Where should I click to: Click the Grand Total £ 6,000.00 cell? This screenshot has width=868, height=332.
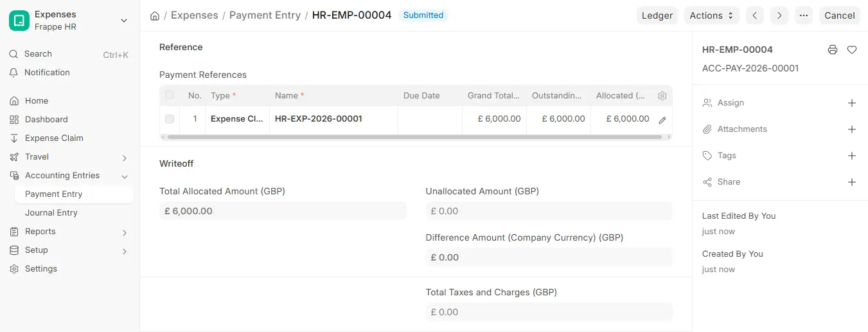coord(495,119)
